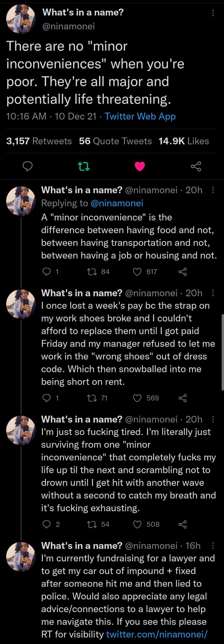
Task: Share the main tweet
Action: (196, 166)
